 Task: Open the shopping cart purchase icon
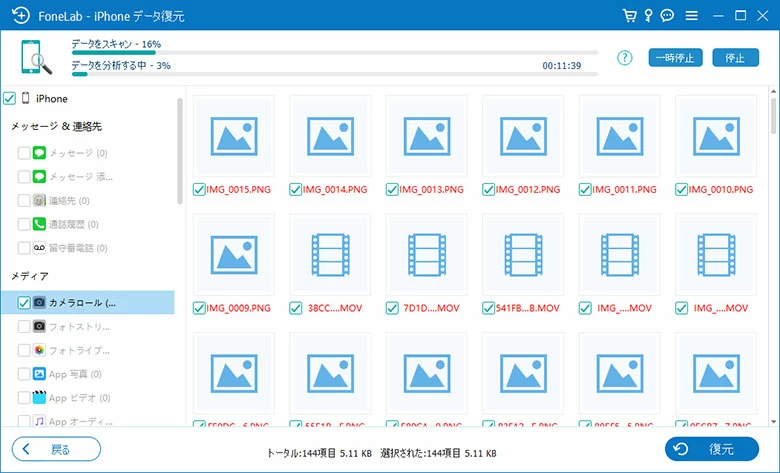coord(629,16)
